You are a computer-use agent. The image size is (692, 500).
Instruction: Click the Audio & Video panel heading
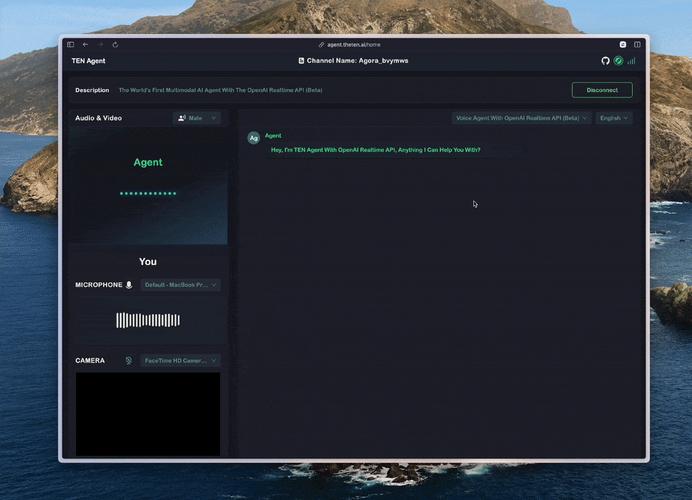[x=98, y=118]
